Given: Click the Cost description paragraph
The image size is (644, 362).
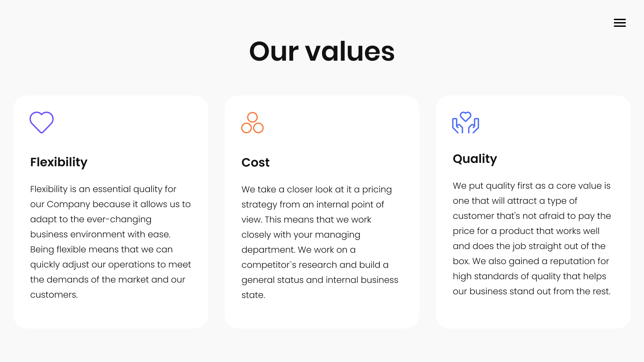Looking at the screenshot, I should tap(320, 242).
